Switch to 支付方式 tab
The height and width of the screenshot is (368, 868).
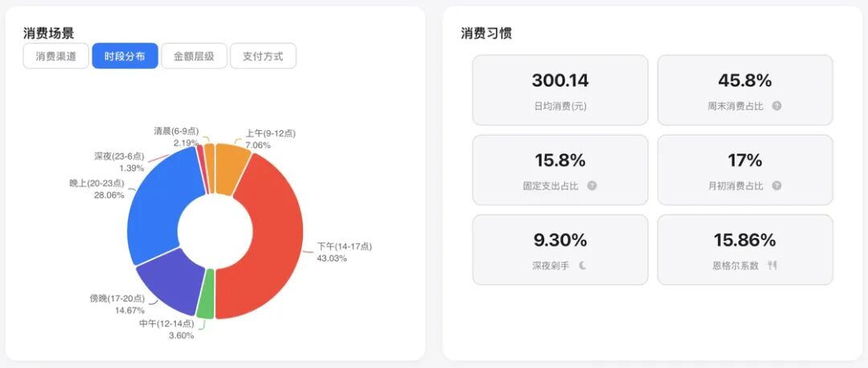click(263, 56)
